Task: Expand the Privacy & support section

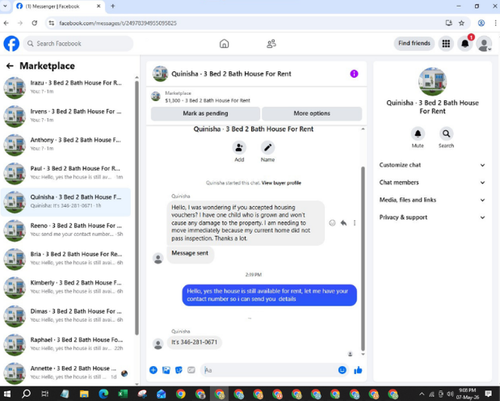Action: pos(432,217)
